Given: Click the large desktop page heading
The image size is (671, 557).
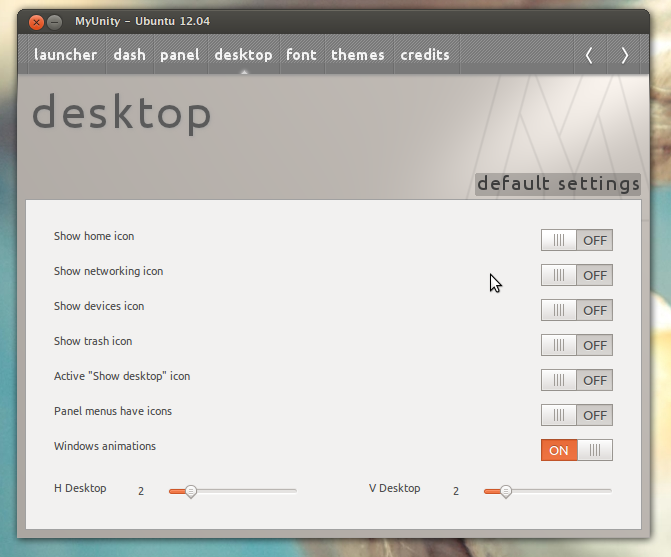Looking at the screenshot, I should click(122, 113).
